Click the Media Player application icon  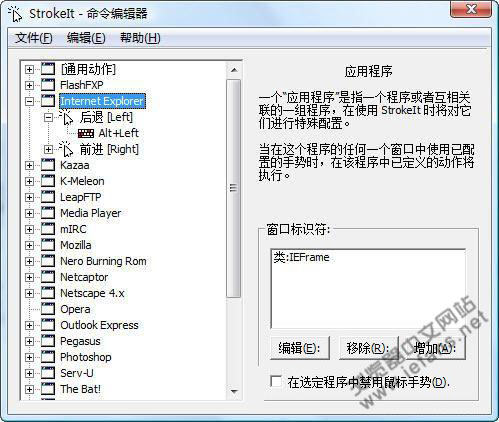[48, 213]
